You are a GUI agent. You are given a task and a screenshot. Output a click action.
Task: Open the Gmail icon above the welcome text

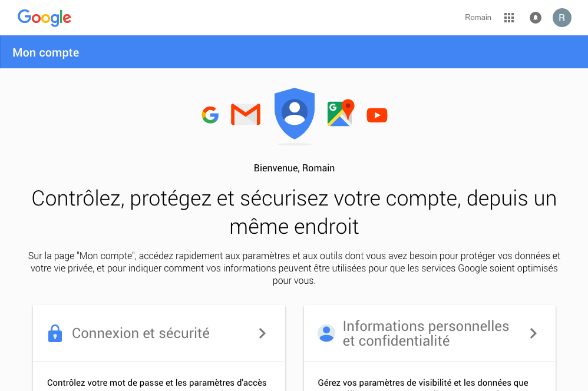pos(246,114)
